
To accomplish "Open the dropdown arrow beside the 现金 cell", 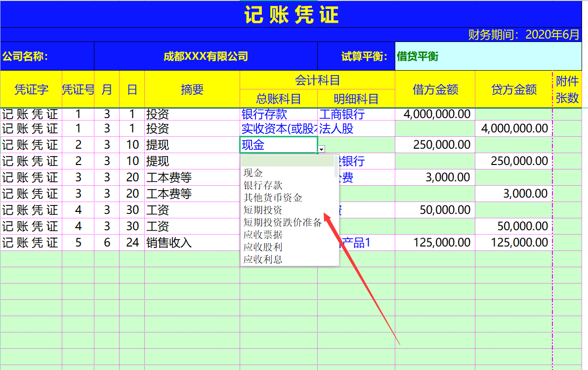I will [321, 149].
